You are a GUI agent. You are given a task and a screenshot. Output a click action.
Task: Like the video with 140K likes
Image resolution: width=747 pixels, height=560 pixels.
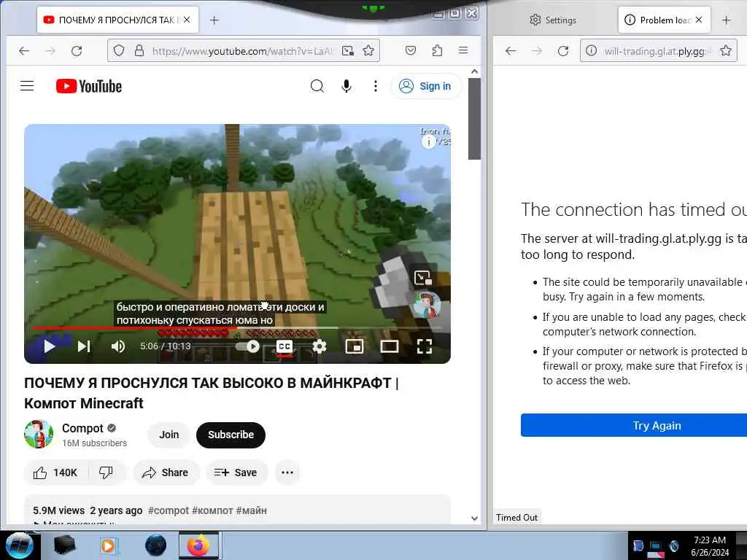point(55,472)
